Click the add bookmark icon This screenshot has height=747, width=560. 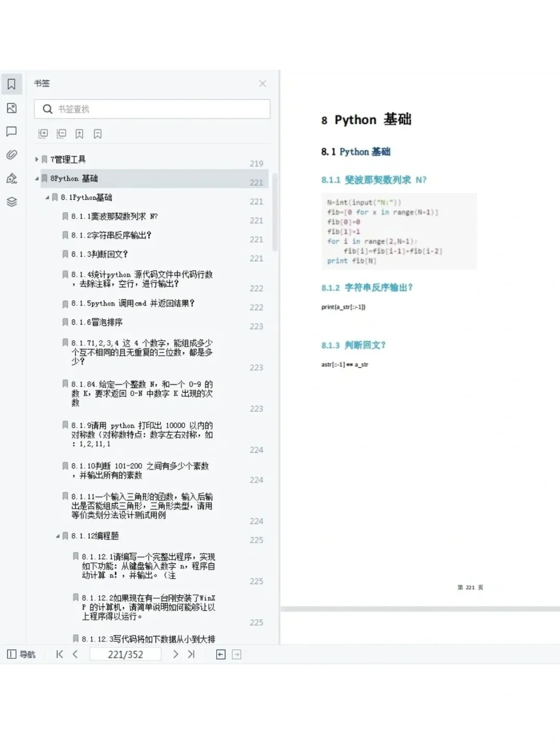(80, 133)
